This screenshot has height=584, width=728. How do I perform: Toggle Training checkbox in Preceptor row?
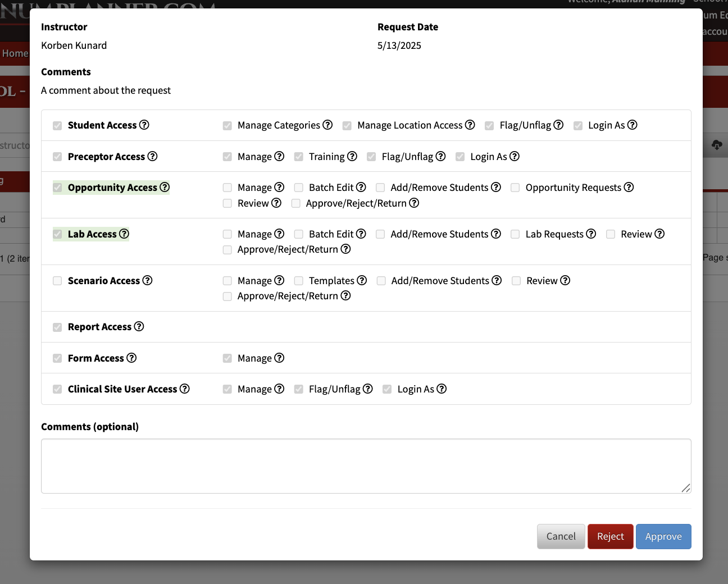click(299, 157)
